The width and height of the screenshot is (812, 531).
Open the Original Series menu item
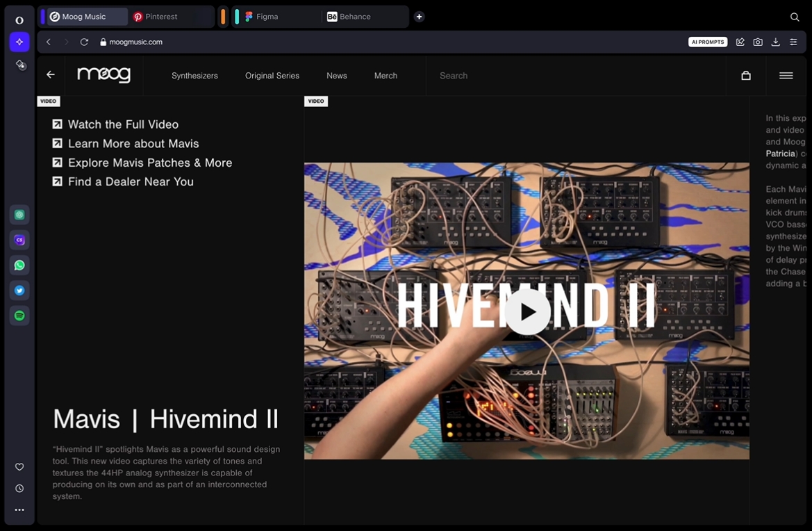(x=272, y=76)
